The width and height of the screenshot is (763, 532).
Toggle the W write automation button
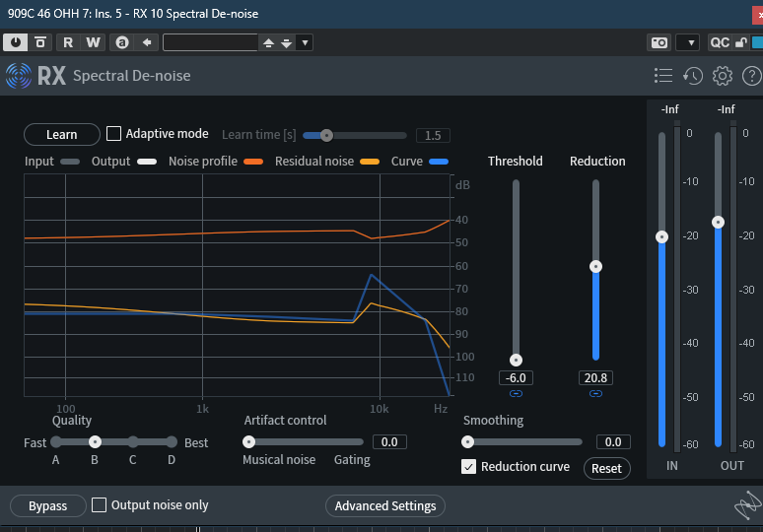[x=93, y=42]
